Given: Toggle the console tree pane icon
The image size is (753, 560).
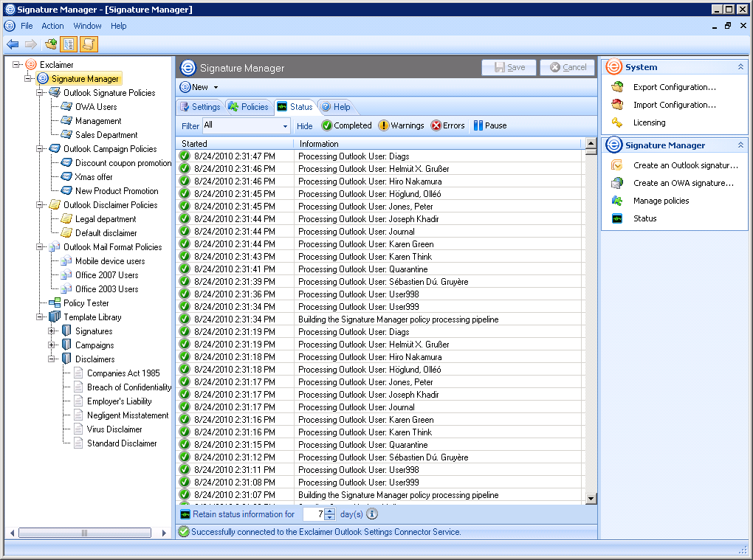Looking at the screenshot, I should (69, 44).
